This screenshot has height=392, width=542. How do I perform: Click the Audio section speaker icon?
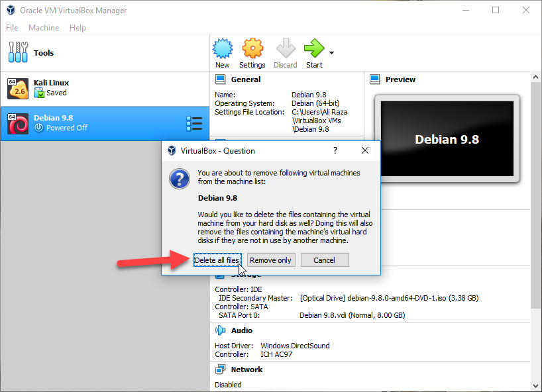coord(221,330)
